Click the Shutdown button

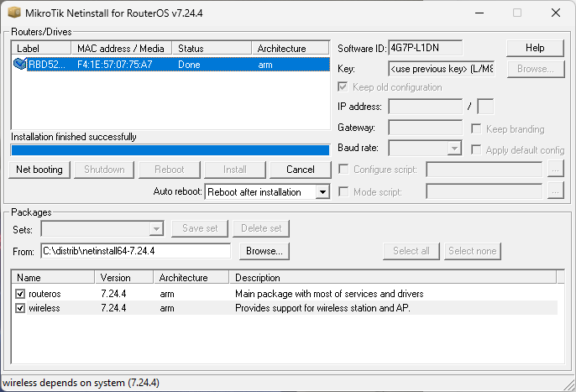point(104,170)
